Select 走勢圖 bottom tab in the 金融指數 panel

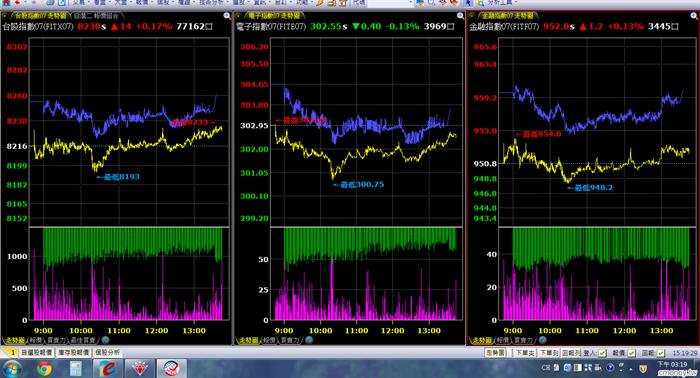[482, 340]
